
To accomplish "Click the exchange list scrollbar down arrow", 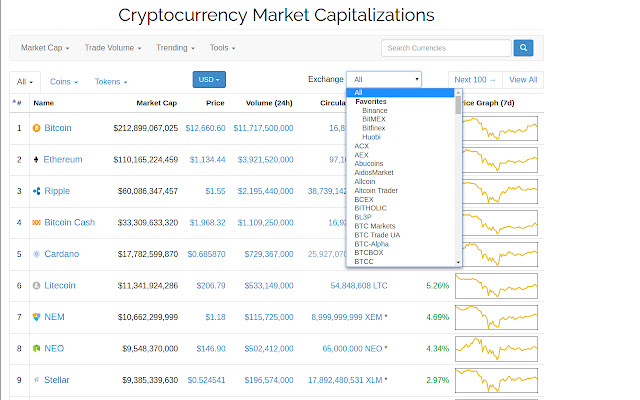I will [458, 262].
